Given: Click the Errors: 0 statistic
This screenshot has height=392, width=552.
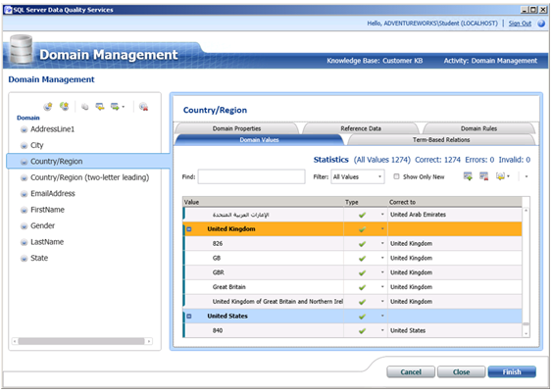Looking at the screenshot, I should 479,160.
